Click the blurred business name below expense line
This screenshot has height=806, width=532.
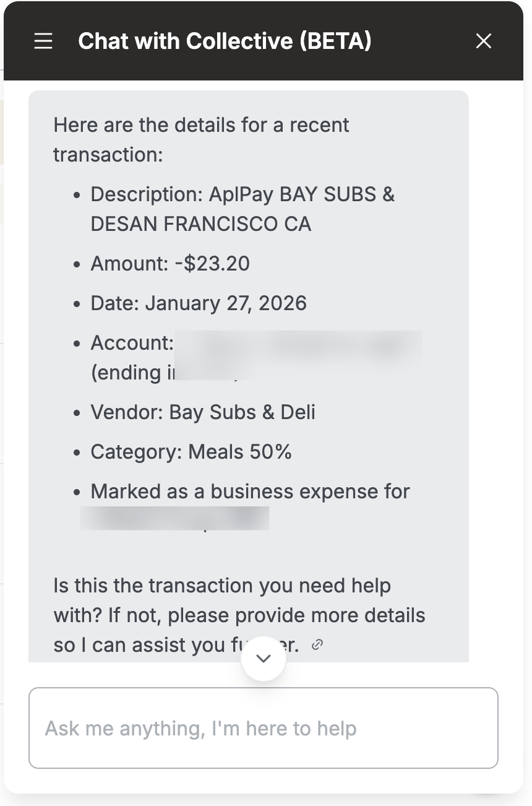174,519
